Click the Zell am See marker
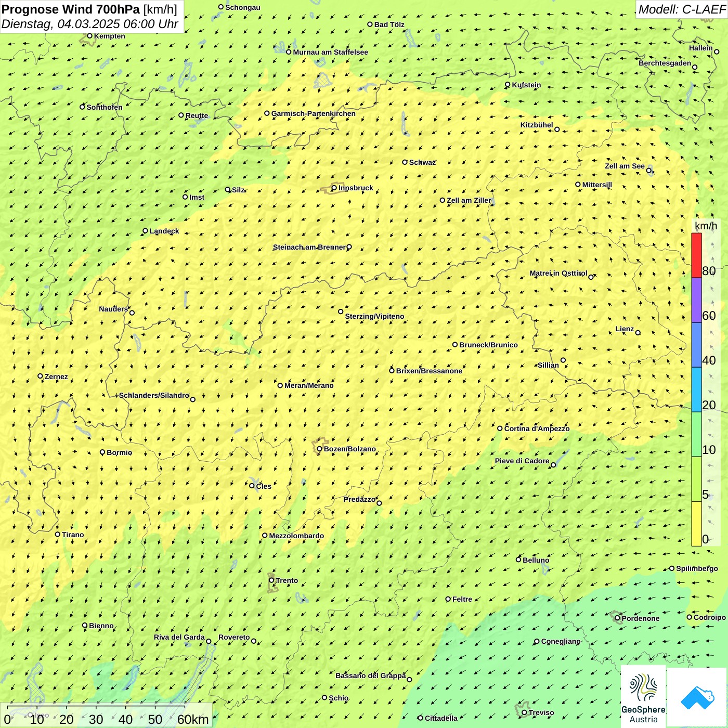 (x=649, y=170)
